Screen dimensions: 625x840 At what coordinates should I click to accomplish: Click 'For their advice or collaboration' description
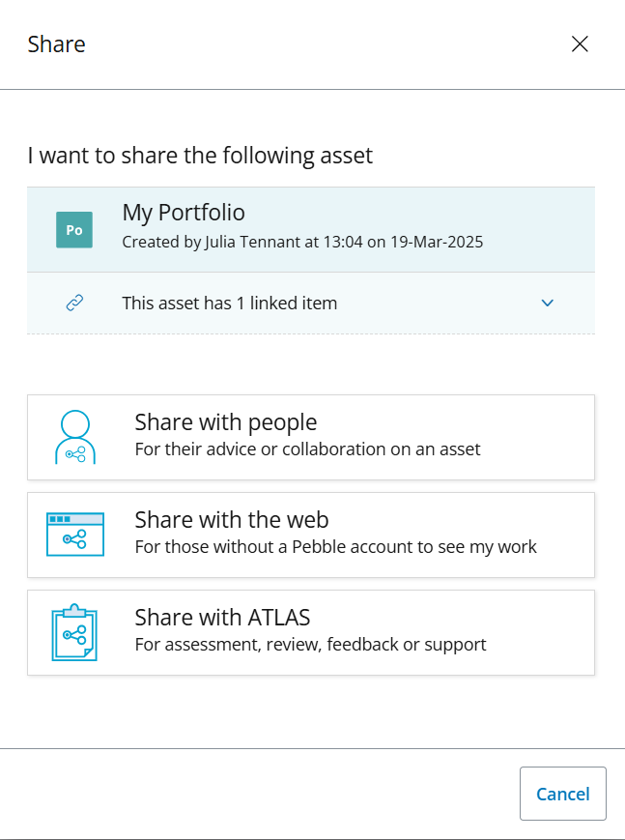pyautogui.click(x=307, y=449)
